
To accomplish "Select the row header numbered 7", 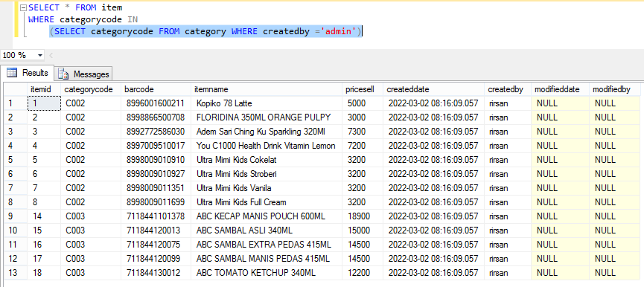I will (x=16, y=188).
